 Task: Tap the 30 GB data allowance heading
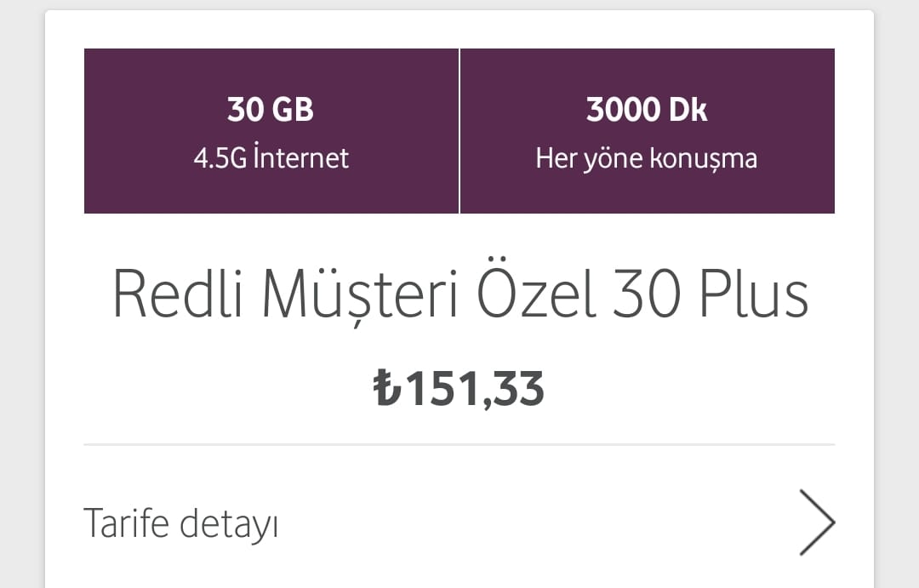(x=271, y=110)
